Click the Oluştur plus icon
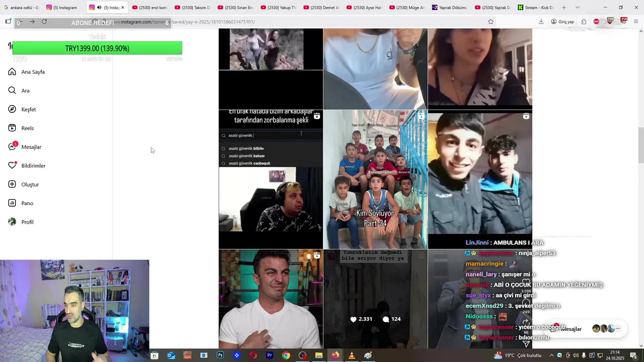Image resolution: width=644 pixels, height=362 pixels. [x=12, y=185]
